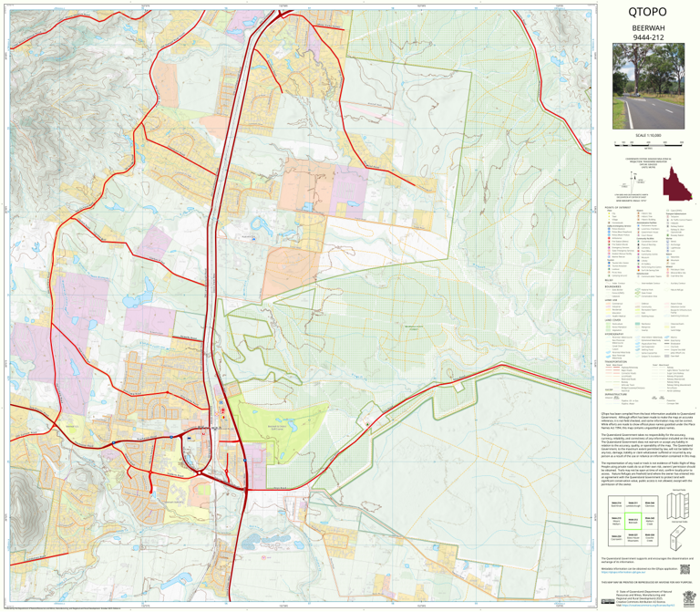This screenshot has width=700, height=612.
Task: Click the Queensland Government crest logo
Action: [x=689, y=599]
